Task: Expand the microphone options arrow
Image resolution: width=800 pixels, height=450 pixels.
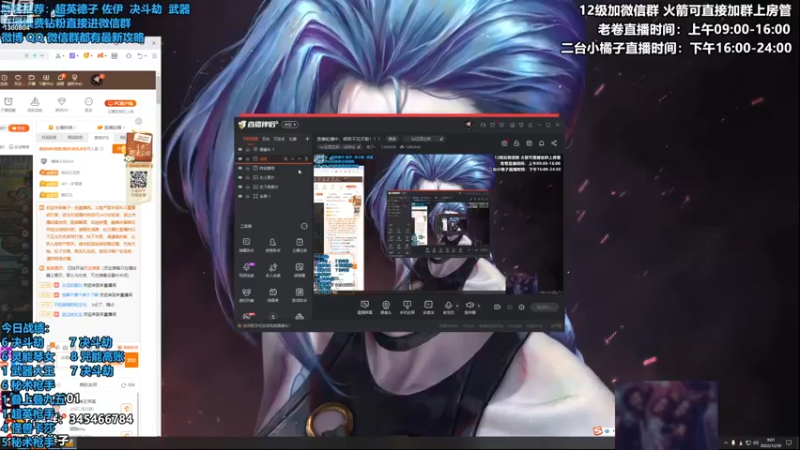Action: click(457, 306)
